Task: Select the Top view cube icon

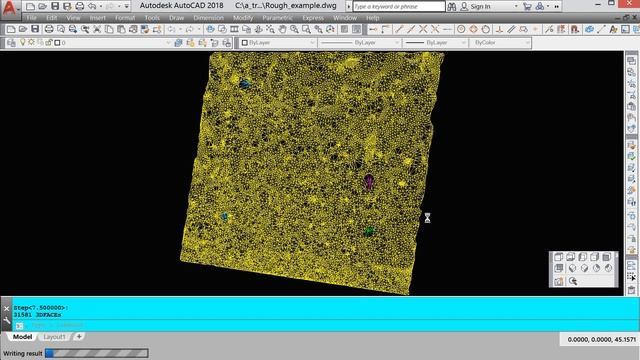Action: (558, 257)
